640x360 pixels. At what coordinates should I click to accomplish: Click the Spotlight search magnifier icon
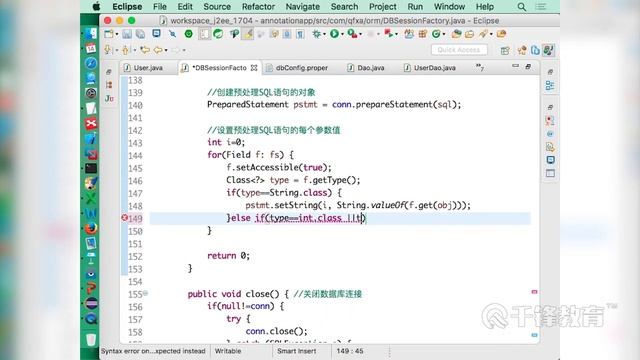tap(521, 7)
